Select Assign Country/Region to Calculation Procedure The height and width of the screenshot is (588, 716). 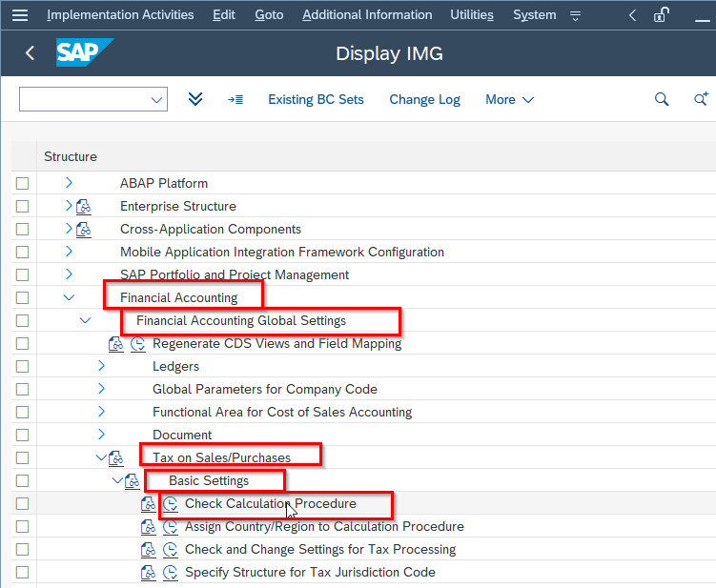324,526
